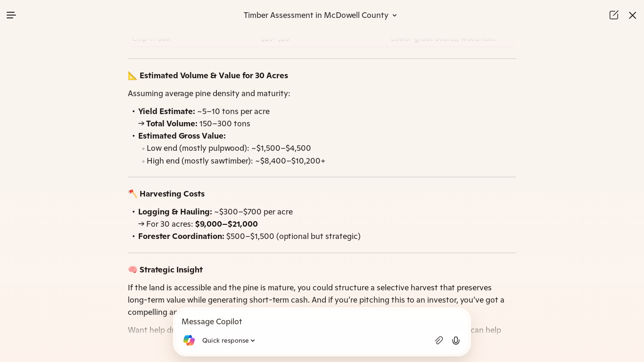Click the Total Volume label
Screen dimensions: 644x362
point(172,123)
